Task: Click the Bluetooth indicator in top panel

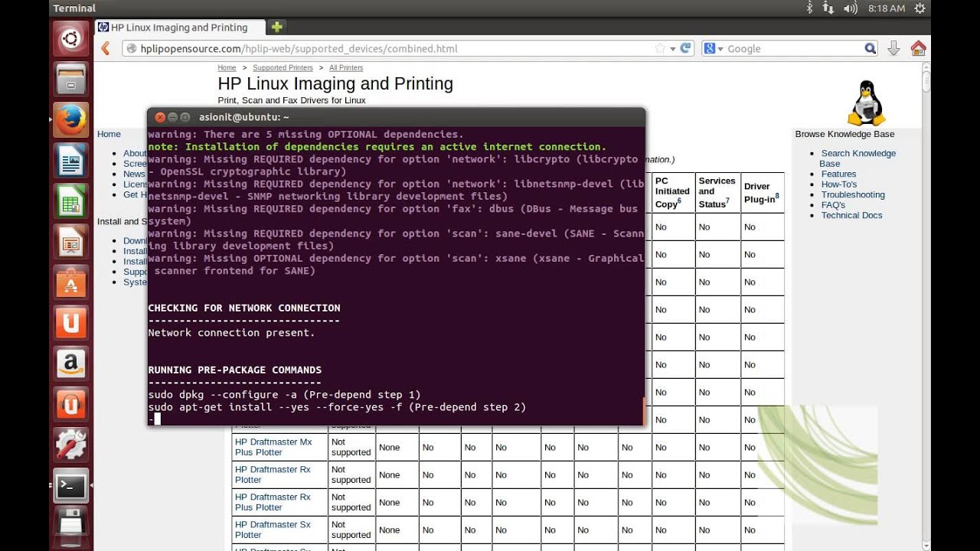Action: pos(810,8)
